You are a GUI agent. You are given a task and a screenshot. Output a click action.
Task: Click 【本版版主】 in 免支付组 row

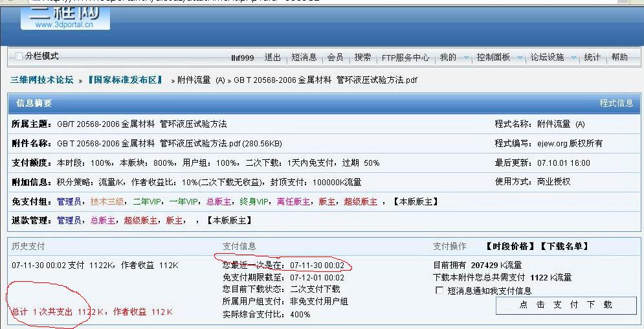pos(416,201)
